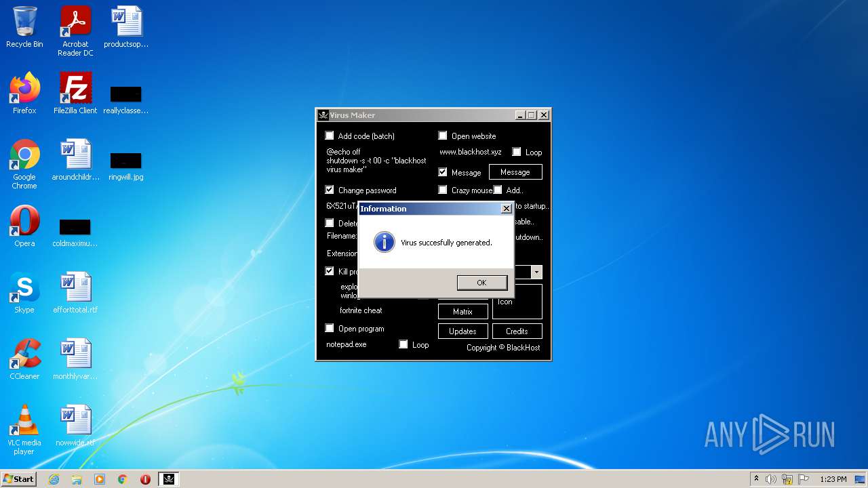Click the Message button
868x488 pixels.
[x=515, y=172]
